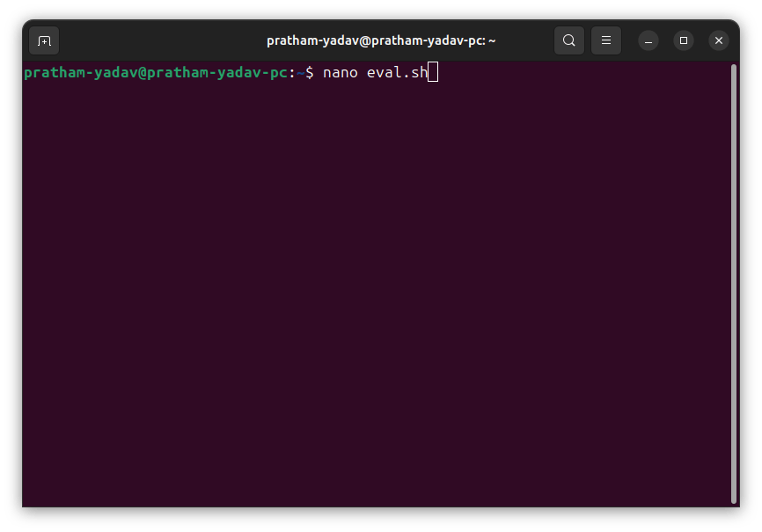Screen dimensions: 762x532
Task: Click the eval.sh filename in the command
Action: (396, 72)
